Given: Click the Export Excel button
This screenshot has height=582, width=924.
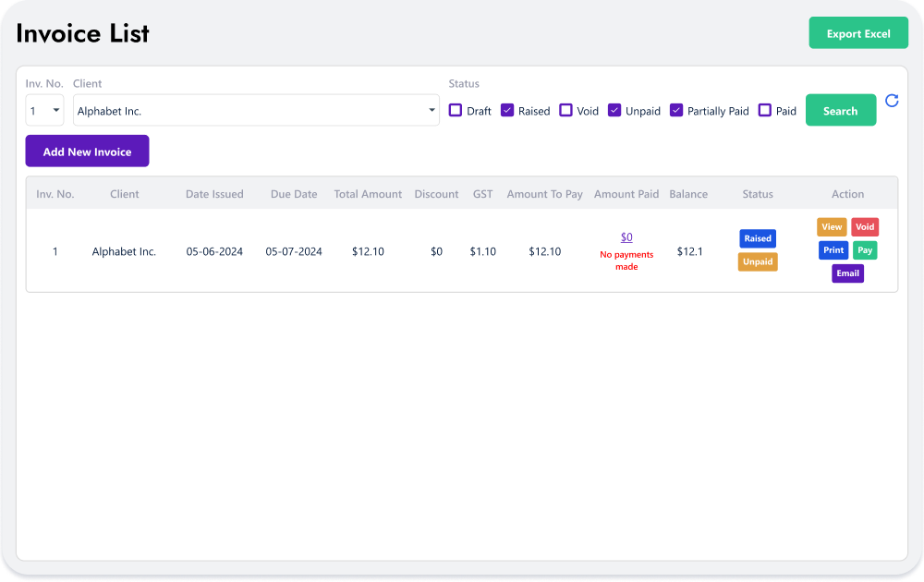Looking at the screenshot, I should 858,32.
